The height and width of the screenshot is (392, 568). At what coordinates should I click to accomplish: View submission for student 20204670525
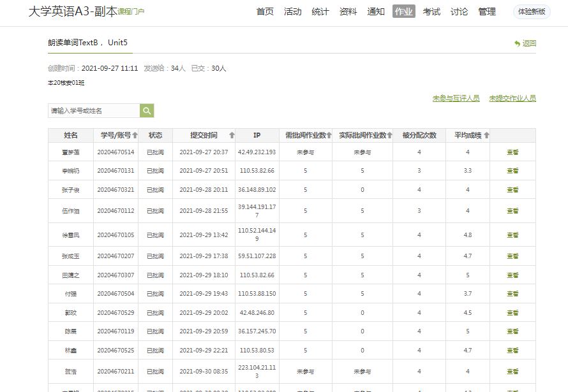[x=512, y=351]
